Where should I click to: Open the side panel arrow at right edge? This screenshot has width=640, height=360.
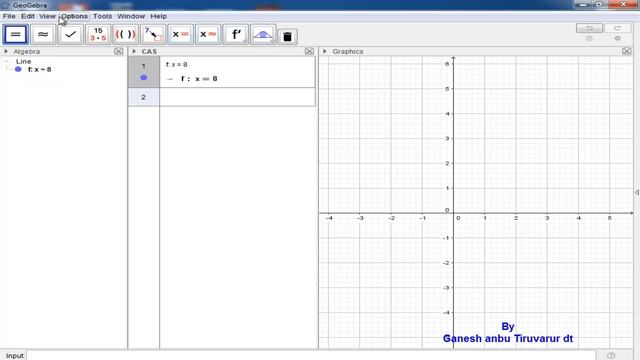[637, 192]
